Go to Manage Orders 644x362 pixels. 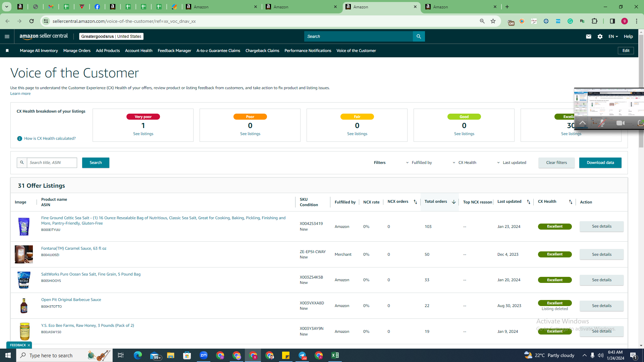tap(77, 51)
